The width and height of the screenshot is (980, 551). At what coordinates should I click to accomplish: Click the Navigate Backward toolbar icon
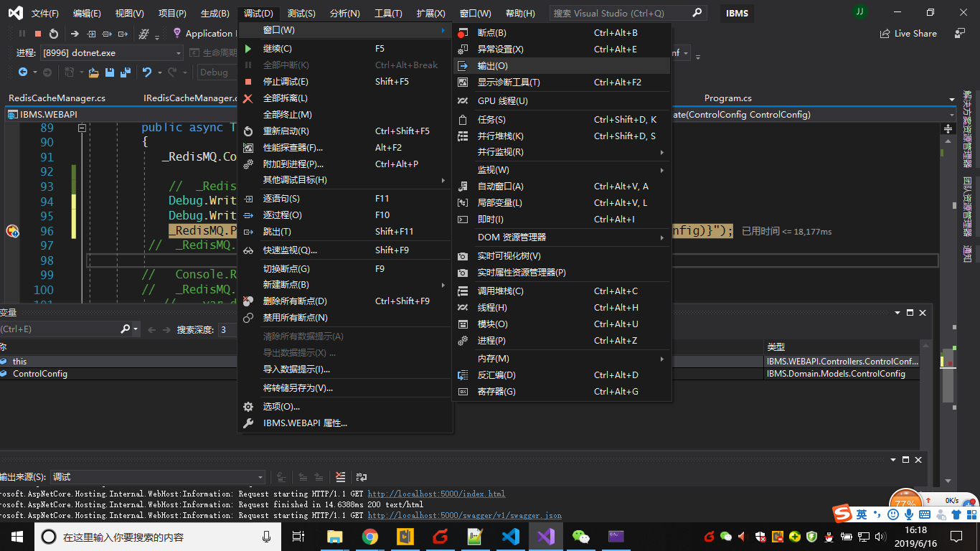(x=23, y=72)
